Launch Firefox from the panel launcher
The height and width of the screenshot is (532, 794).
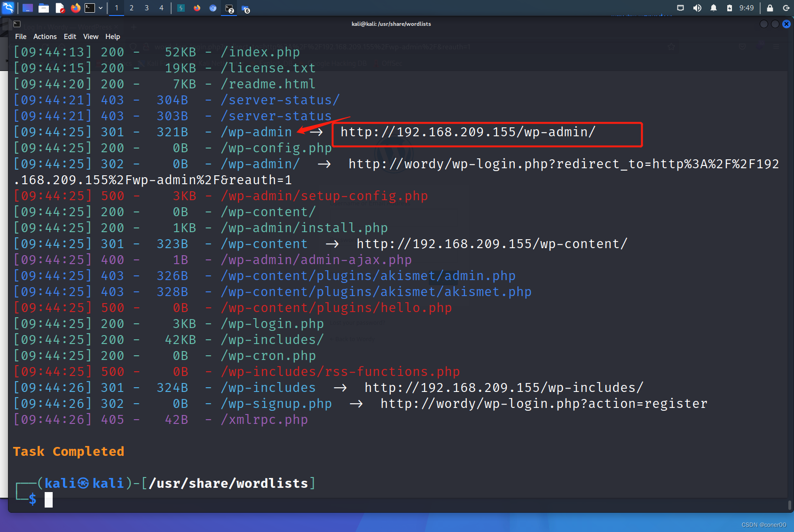tap(75, 8)
